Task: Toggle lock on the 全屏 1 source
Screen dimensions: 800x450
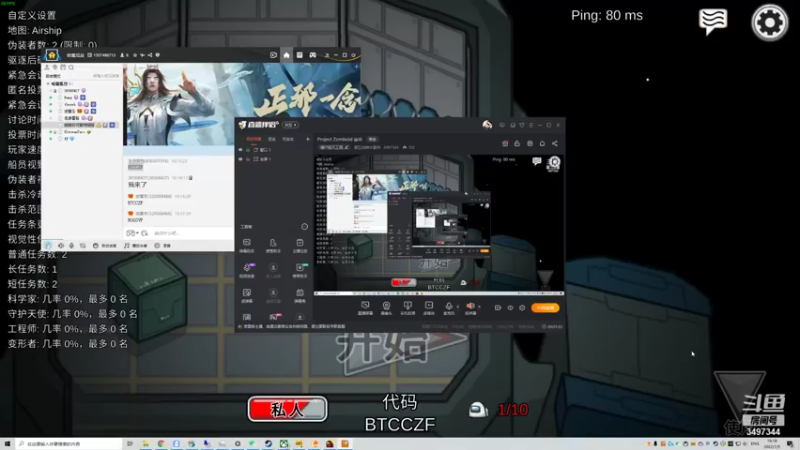Action: point(248,159)
